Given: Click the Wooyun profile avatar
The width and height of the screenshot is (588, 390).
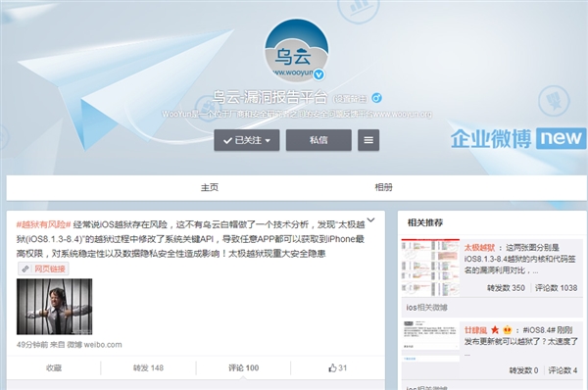Looking at the screenshot, I should [x=296, y=51].
